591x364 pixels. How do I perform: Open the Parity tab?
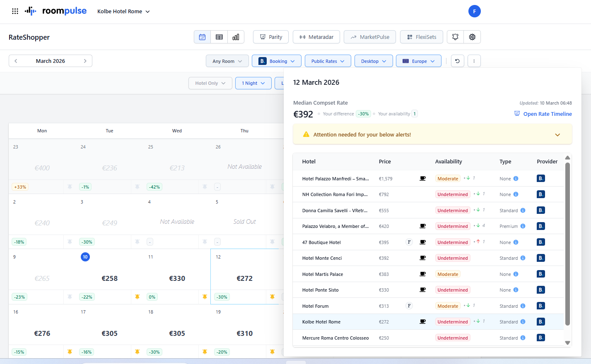pos(271,37)
